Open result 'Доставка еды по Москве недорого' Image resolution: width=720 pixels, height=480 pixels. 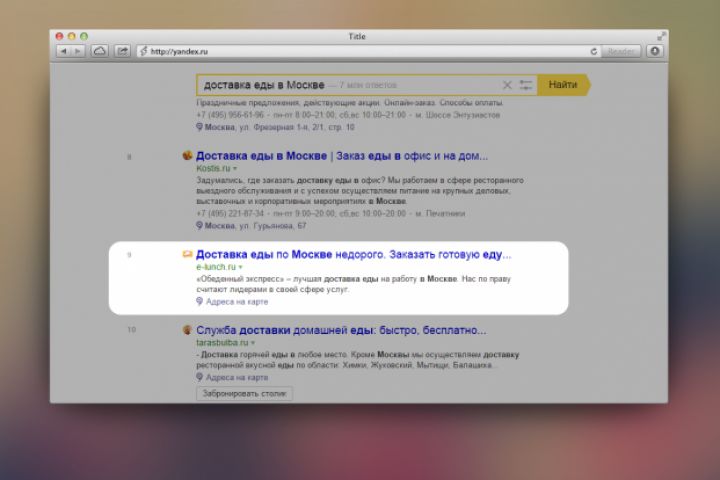[353, 254]
